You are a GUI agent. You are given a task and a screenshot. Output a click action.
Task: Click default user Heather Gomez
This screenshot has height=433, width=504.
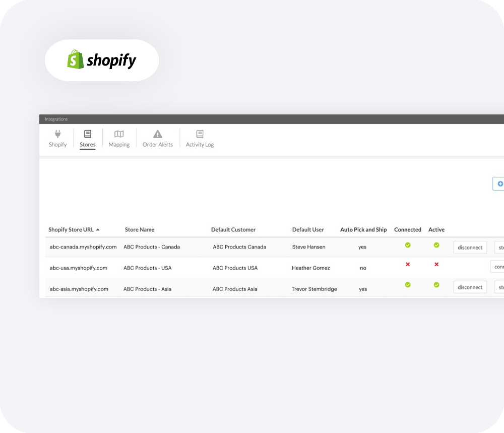pyautogui.click(x=311, y=268)
